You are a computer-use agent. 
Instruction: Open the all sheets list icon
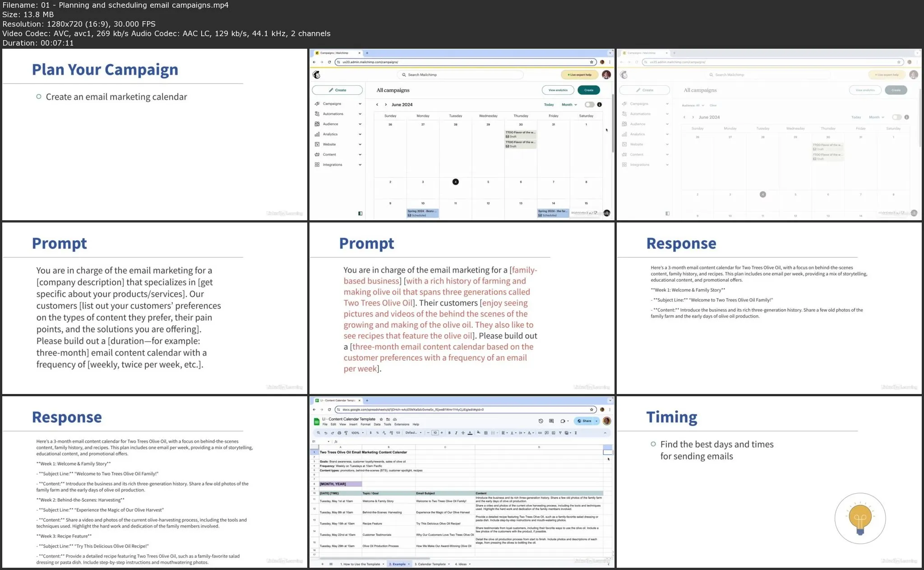[x=331, y=564]
